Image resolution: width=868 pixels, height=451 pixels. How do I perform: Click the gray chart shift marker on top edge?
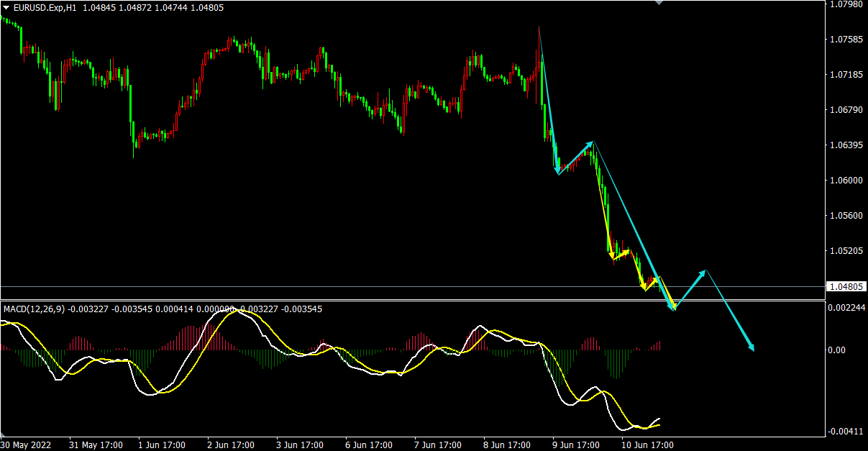(659, 3)
